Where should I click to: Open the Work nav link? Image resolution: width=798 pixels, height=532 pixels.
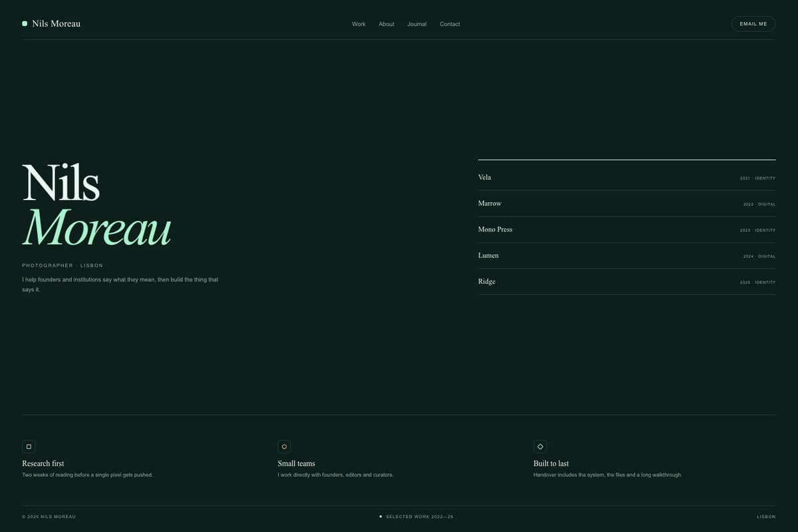[358, 24]
